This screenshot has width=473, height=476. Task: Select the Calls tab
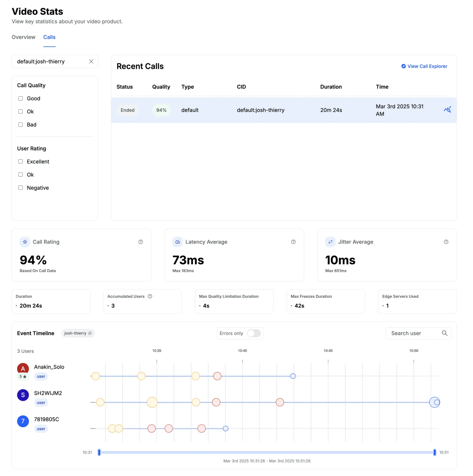tap(49, 37)
